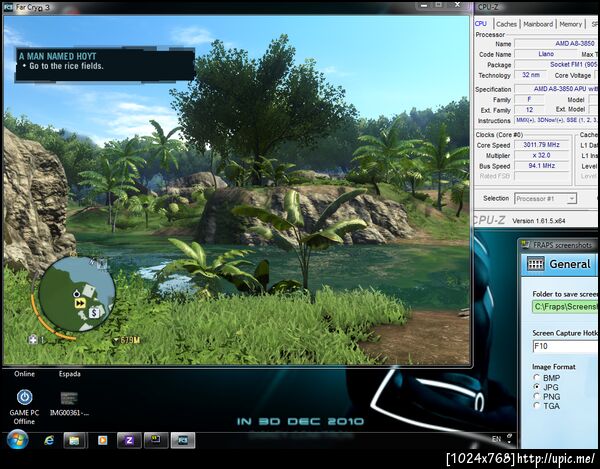Image resolution: width=600 pixels, height=469 pixels.
Task: Click the General tab icon in FRAPS
Action: 535,264
